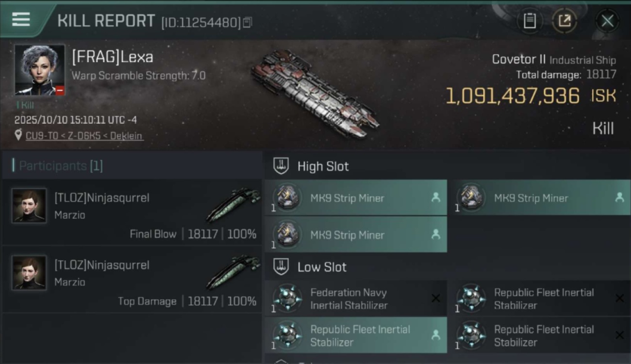Click the Top Damage Ninjasqurrel entry name

pos(102,265)
